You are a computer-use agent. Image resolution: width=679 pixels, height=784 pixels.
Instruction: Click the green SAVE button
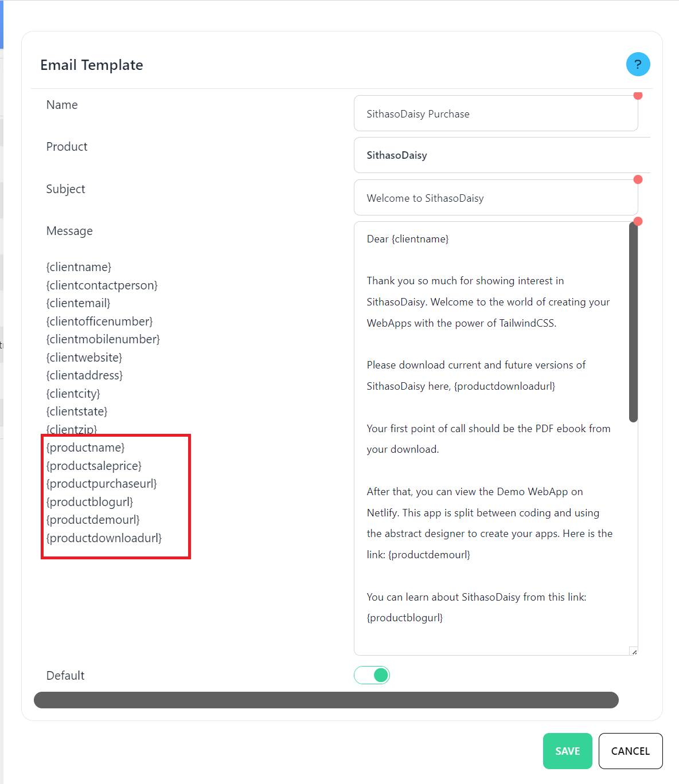click(567, 751)
